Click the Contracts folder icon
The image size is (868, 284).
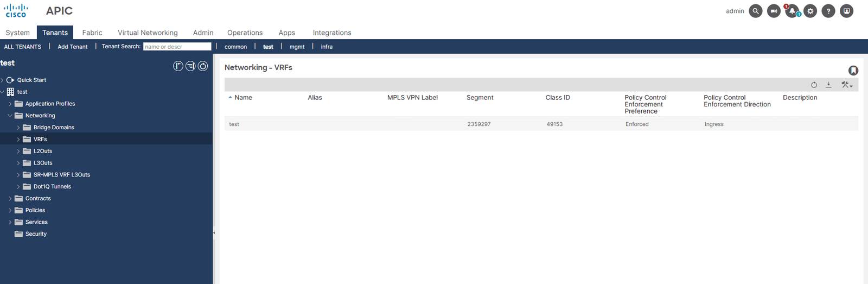[18, 198]
